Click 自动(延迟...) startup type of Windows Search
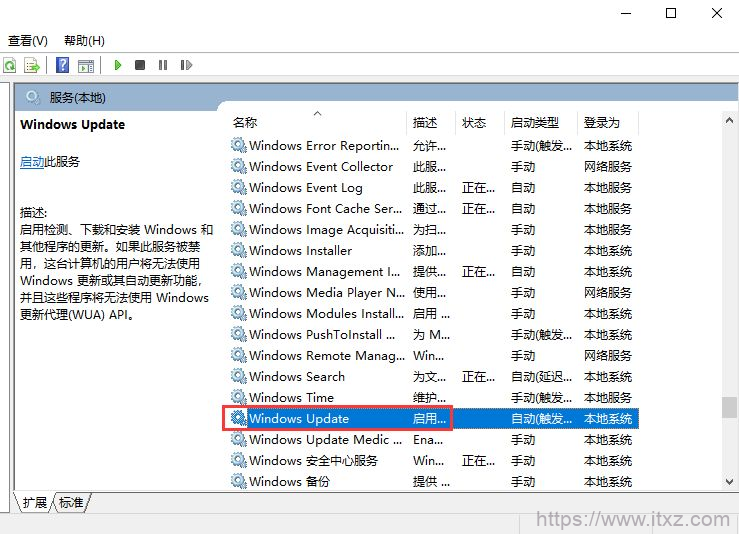Image resolution: width=739 pixels, height=534 pixels. tap(542, 377)
